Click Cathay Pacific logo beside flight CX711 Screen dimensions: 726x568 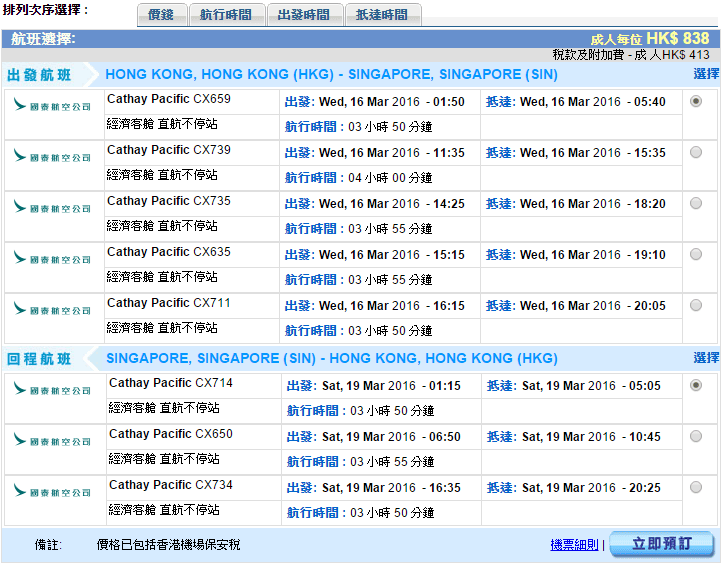tap(53, 310)
